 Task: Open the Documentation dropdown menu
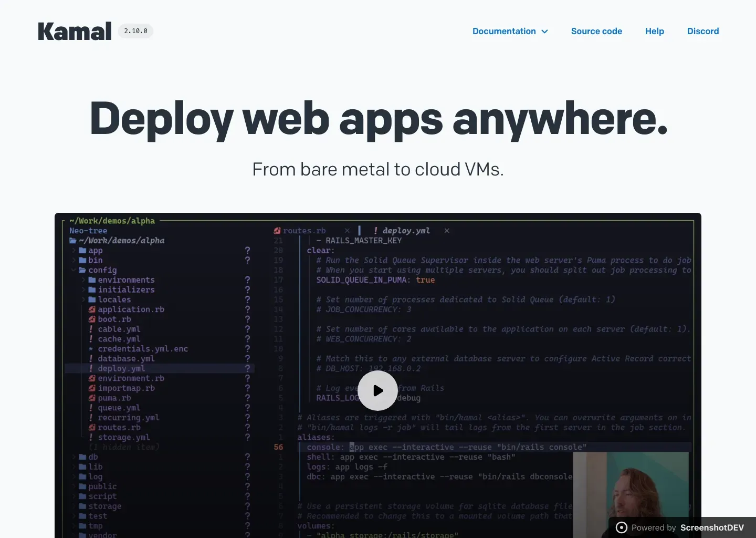pyautogui.click(x=510, y=31)
